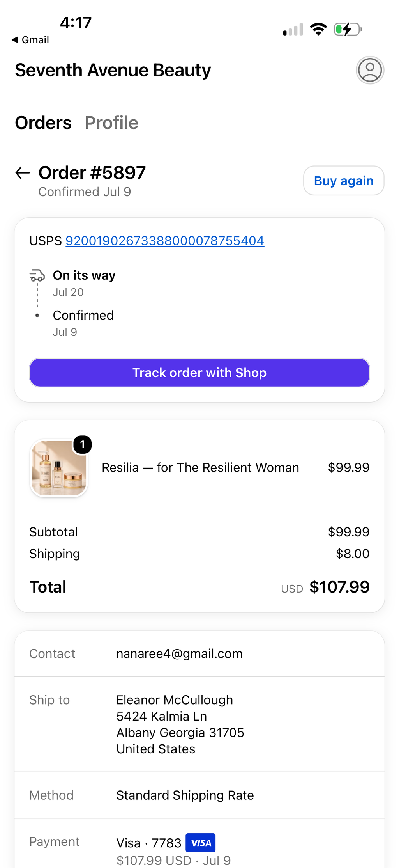The width and height of the screenshot is (399, 868).
Task: Tap the Resilia product name
Action: pos(200,467)
